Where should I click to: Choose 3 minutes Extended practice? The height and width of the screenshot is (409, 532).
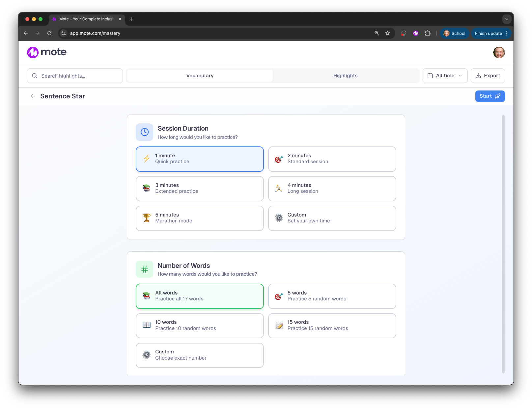pos(200,189)
